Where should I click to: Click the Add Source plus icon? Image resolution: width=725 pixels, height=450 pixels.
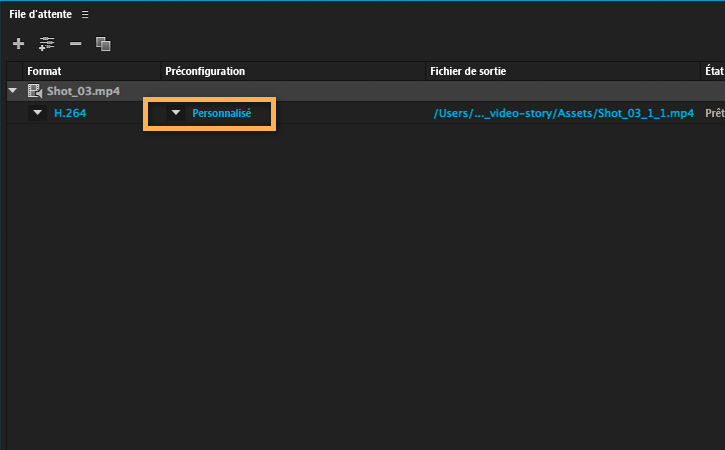(x=18, y=43)
